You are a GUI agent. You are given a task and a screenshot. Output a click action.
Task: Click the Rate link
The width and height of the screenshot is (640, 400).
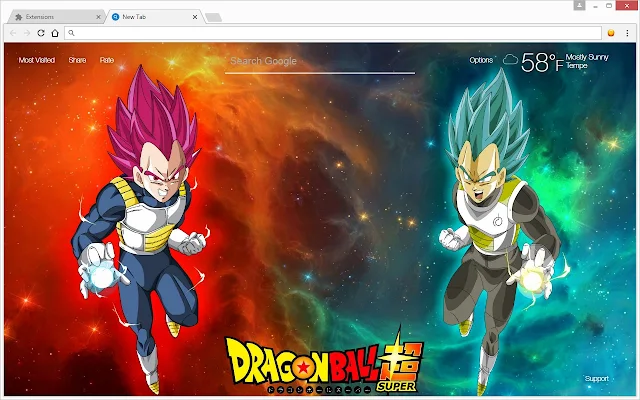pyautogui.click(x=107, y=60)
